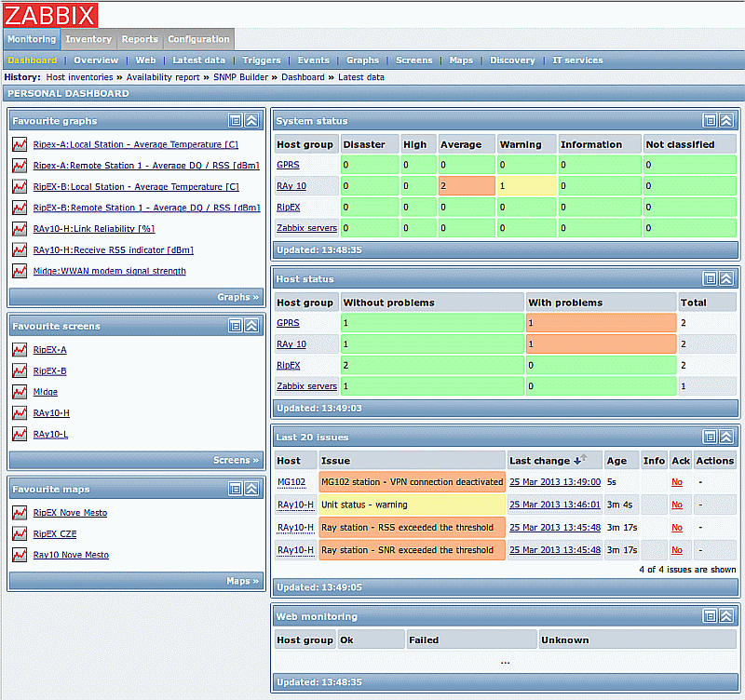Open the RAy10-H:Link Reliability [%] graph link
The width and height of the screenshot is (745, 700).
click(x=94, y=229)
